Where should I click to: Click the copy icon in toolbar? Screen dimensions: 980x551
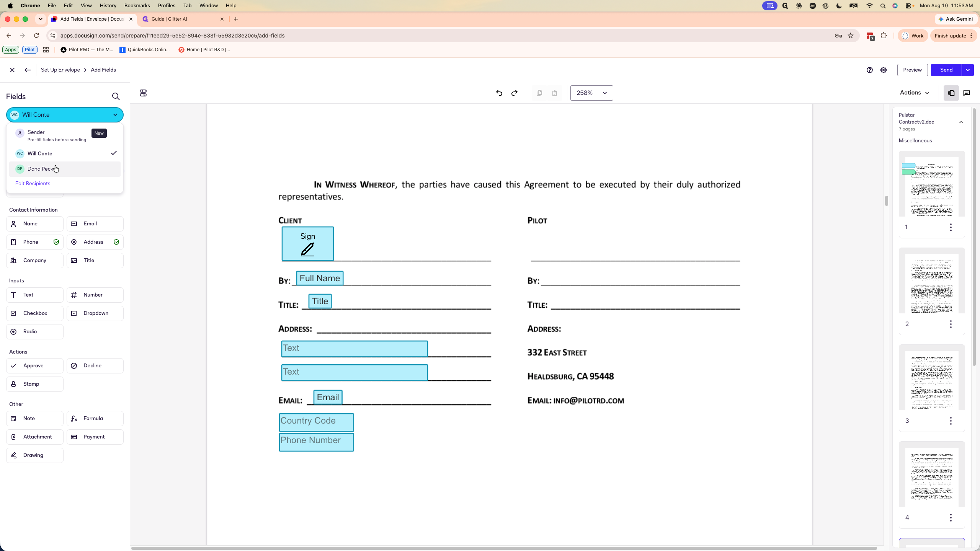coord(539,93)
